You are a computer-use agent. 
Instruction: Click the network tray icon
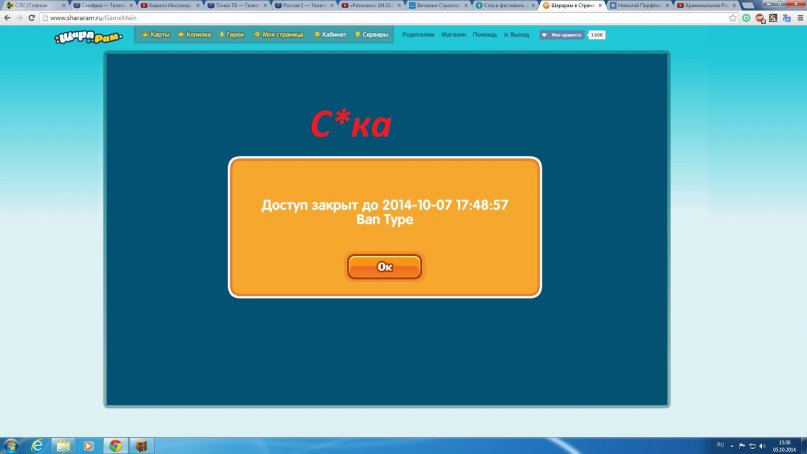pos(752,446)
